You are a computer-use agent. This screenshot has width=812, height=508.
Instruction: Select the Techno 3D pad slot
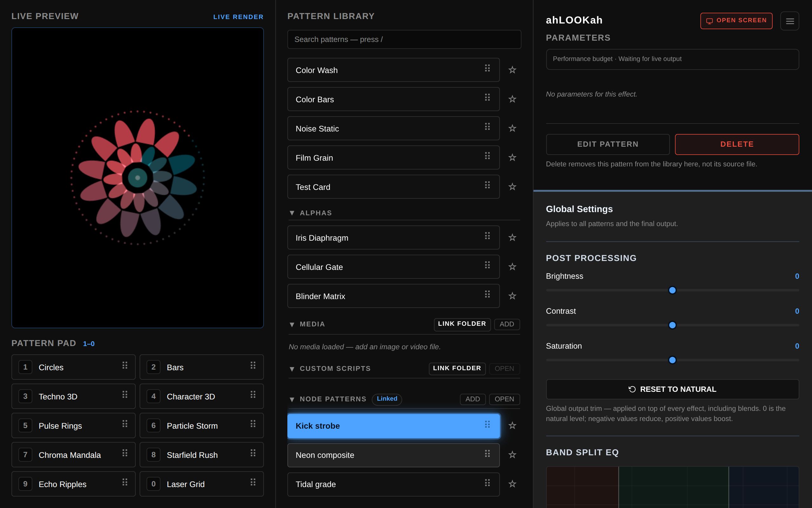coord(74,397)
